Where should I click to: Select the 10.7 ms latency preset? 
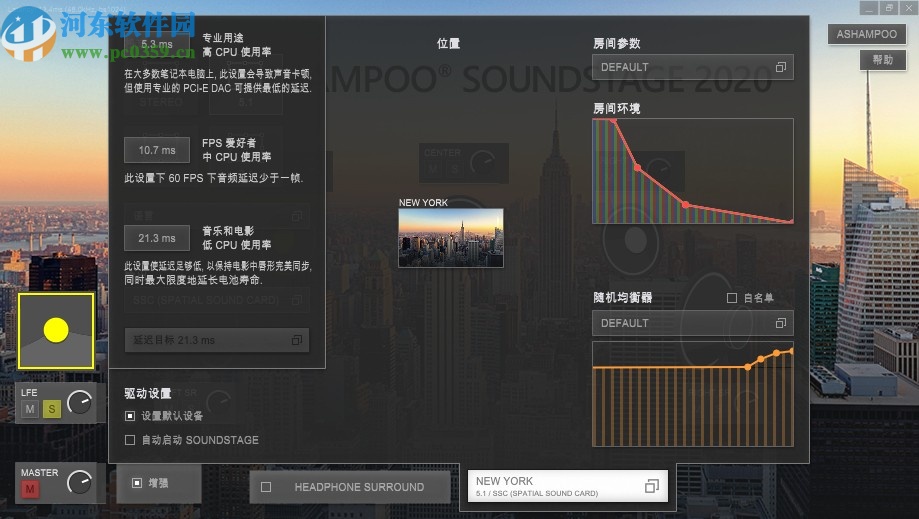pos(156,150)
